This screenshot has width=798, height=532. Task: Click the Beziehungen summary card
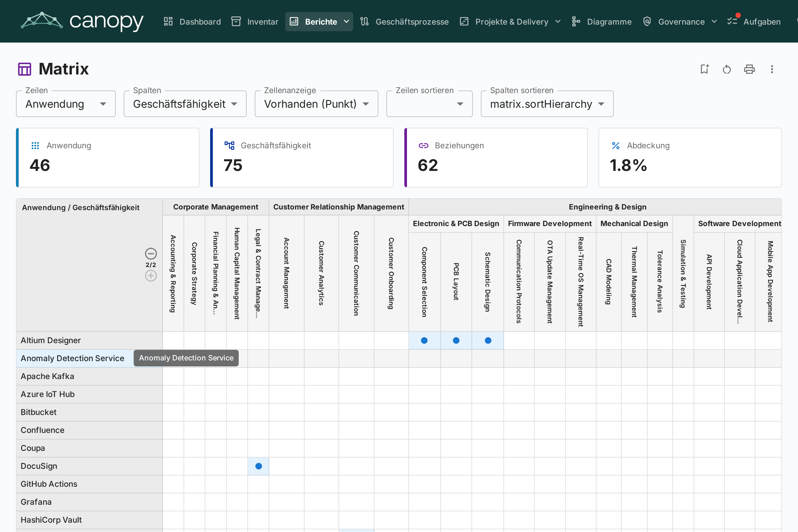pyautogui.click(x=496, y=158)
